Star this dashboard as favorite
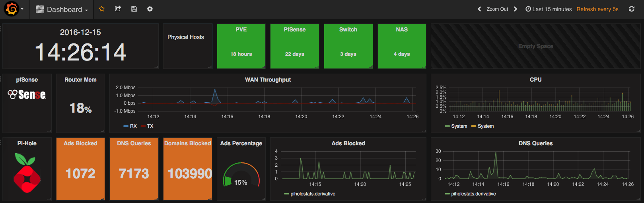Viewport: 644px width, 203px height. pyautogui.click(x=102, y=9)
